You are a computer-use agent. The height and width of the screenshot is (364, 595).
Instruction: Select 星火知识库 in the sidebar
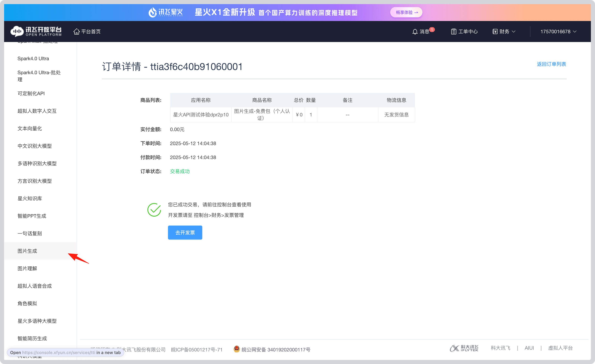point(29,198)
